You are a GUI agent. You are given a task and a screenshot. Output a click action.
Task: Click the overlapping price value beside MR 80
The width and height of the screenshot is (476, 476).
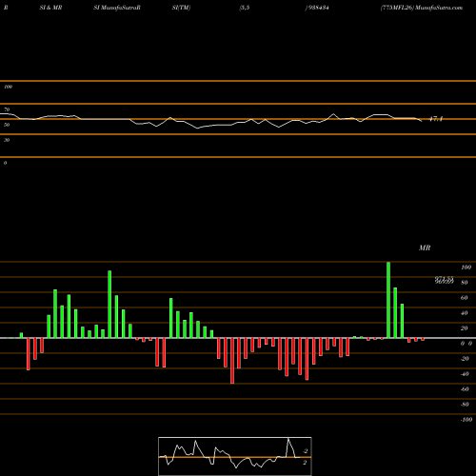click(444, 280)
